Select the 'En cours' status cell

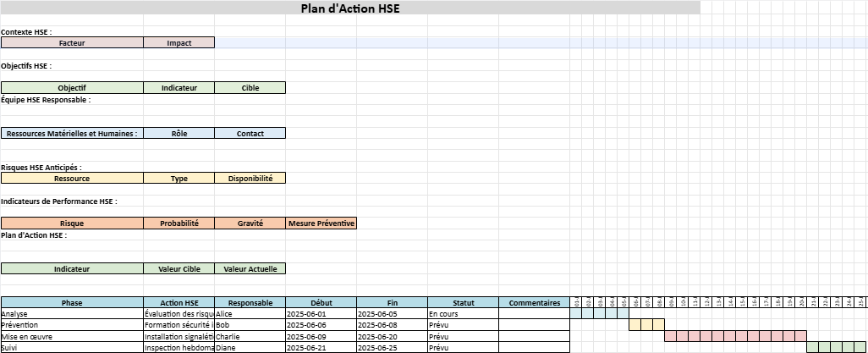463,313
